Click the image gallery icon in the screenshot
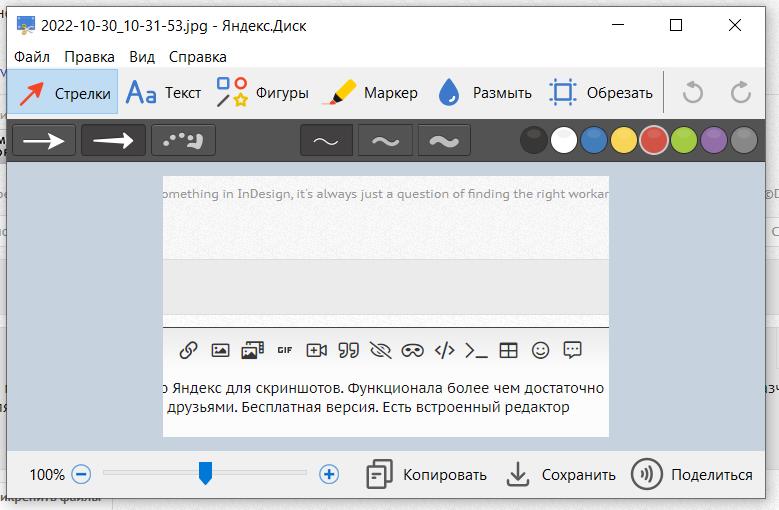 [x=252, y=351]
